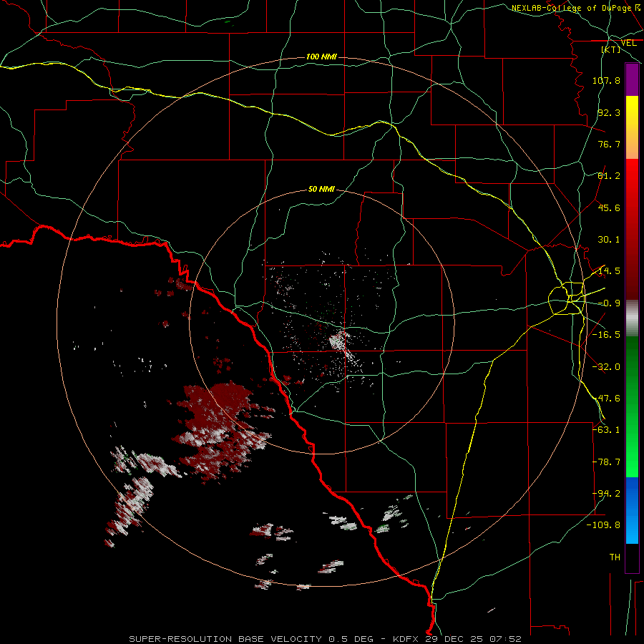The height and width of the screenshot is (644, 644).
Task: Click the 45.6 velocity scale value
Action: 609,208
